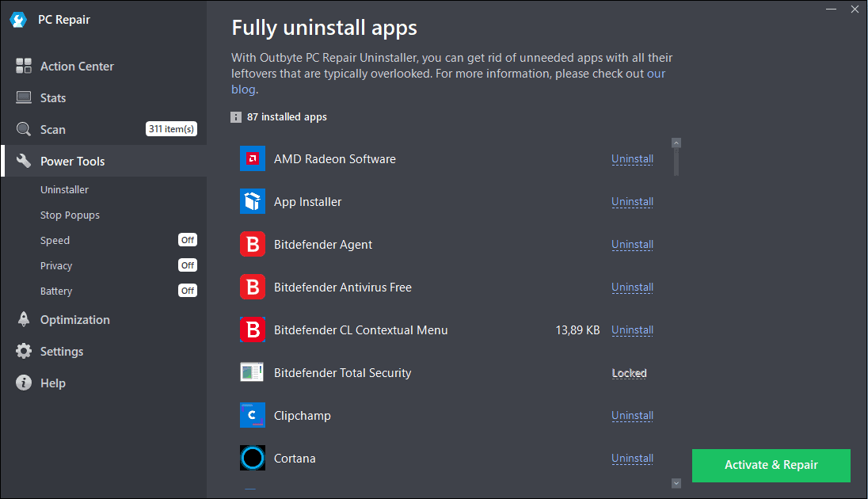Image resolution: width=868 pixels, height=499 pixels.
Task: Uninstall Bitdefender Agent
Action: (x=632, y=244)
